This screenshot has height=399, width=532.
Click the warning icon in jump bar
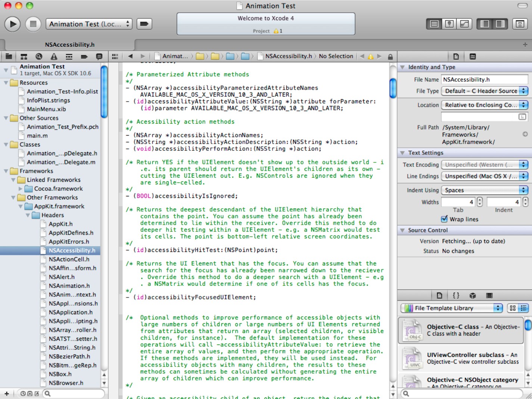pos(370,56)
